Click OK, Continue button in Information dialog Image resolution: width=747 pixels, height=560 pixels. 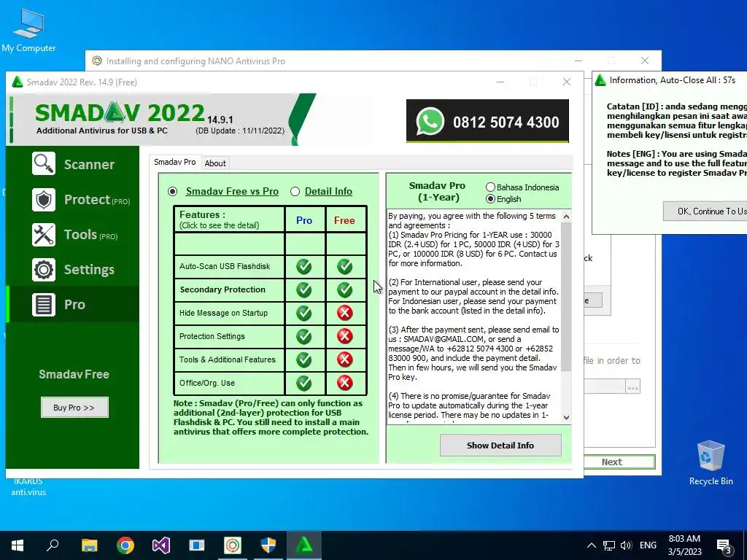coord(705,211)
